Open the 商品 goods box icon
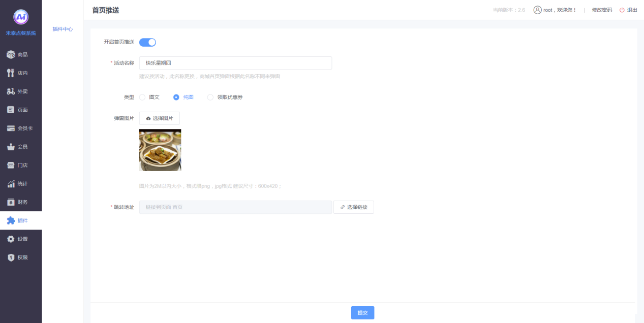Screen dimensions: 644x323 (x=11, y=54)
